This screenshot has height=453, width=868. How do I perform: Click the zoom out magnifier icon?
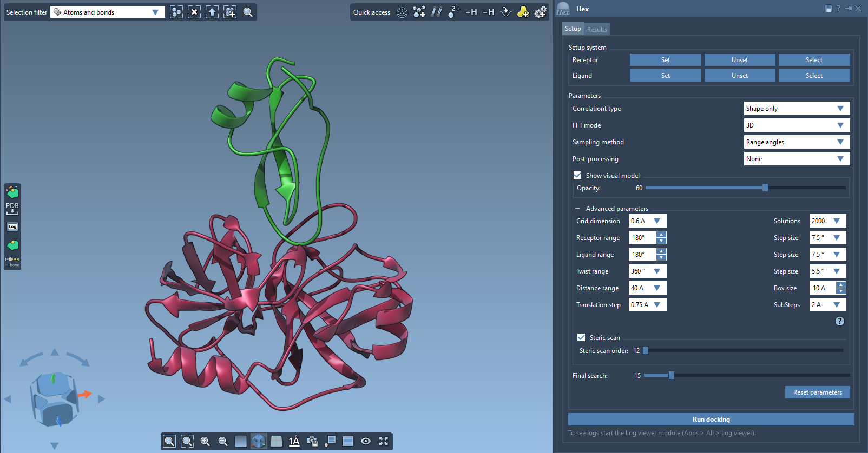tap(223, 441)
